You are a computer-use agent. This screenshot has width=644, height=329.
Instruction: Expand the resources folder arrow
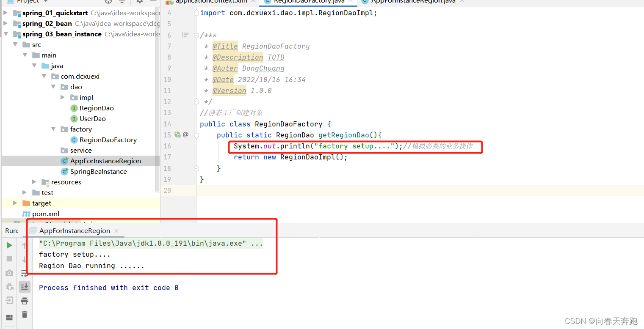tap(34, 182)
